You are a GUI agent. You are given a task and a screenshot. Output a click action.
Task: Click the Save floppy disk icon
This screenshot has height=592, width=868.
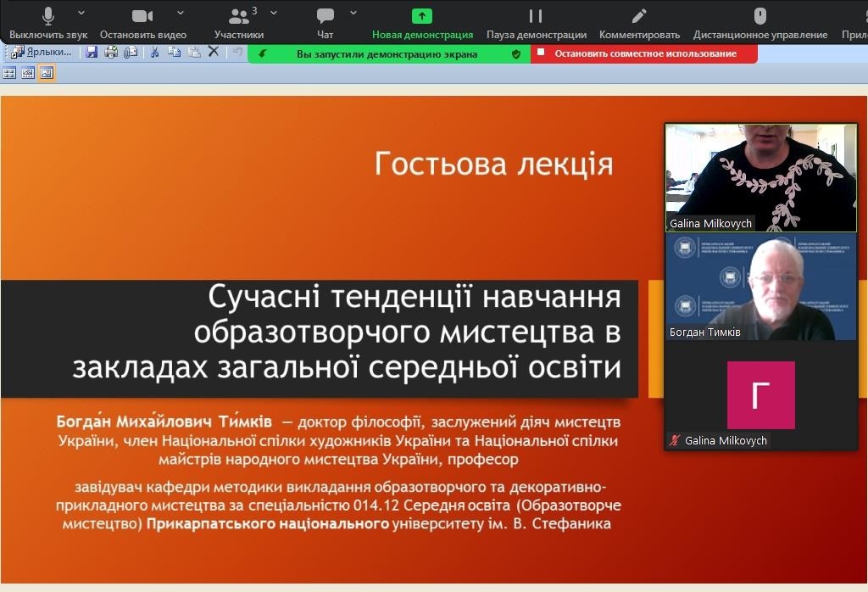(x=92, y=53)
